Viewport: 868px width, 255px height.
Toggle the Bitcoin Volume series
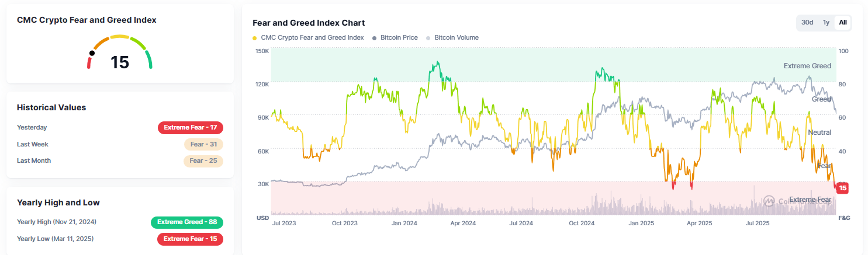click(x=456, y=37)
